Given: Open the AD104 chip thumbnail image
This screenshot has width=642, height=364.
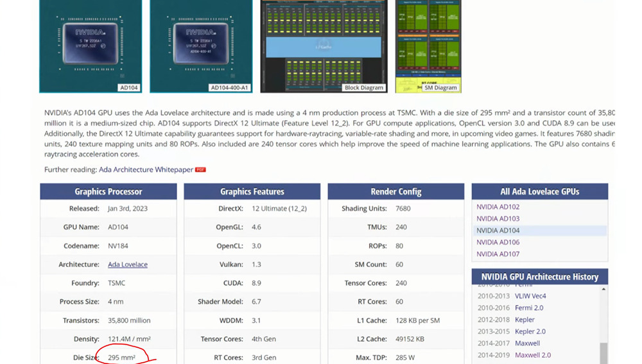Looking at the screenshot, I should pos(91,46).
